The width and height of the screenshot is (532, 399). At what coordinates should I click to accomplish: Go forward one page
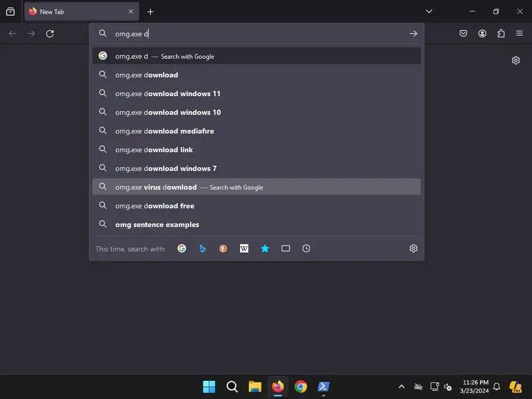(x=31, y=34)
